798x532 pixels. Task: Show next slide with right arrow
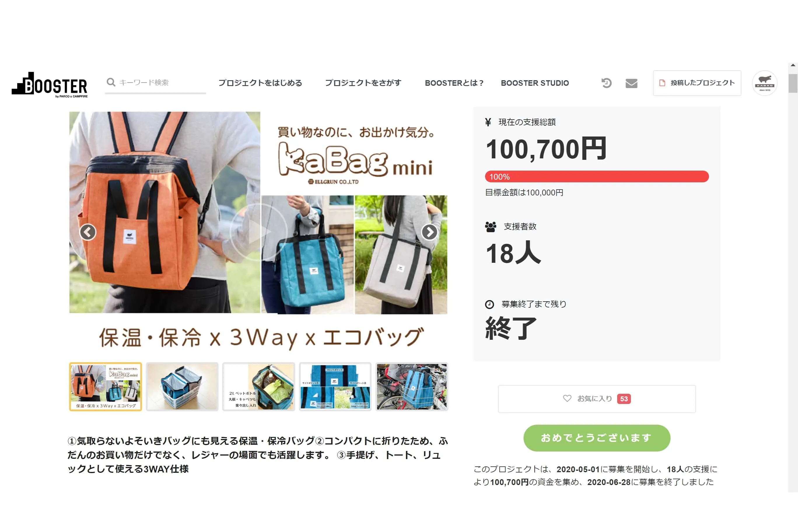point(430,232)
